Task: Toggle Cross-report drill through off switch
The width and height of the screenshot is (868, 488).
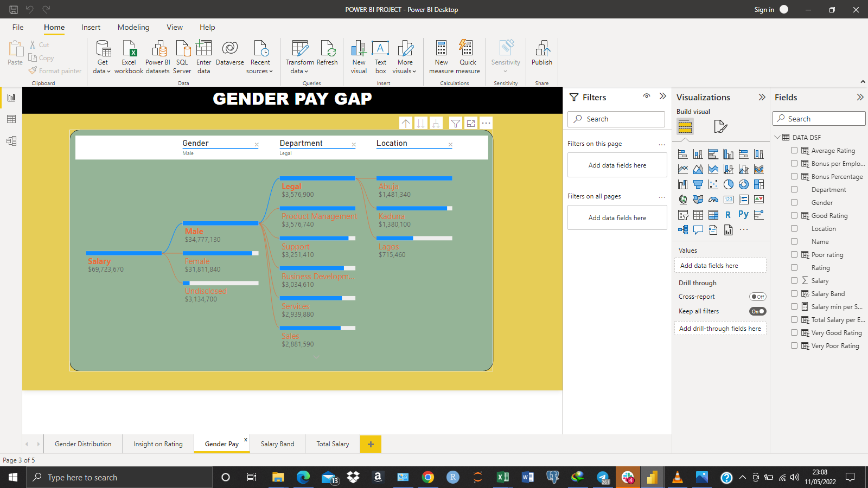Action: [758, 297]
